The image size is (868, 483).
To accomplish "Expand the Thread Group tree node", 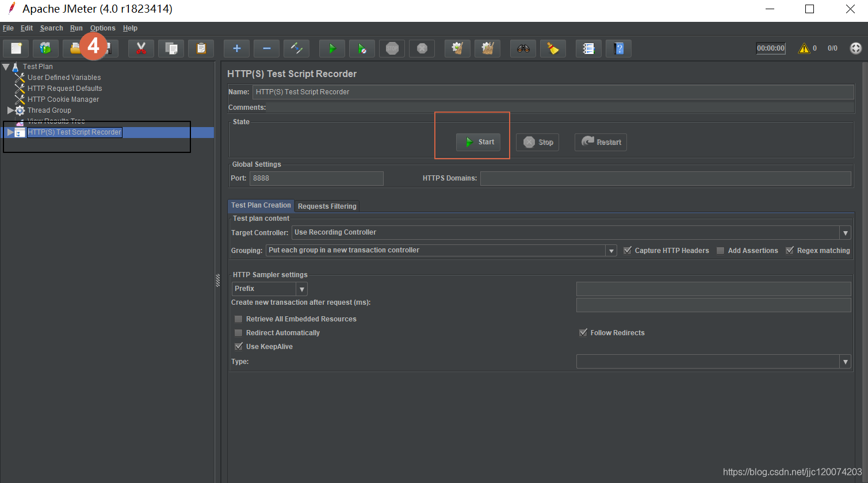I will pos(10,110).
